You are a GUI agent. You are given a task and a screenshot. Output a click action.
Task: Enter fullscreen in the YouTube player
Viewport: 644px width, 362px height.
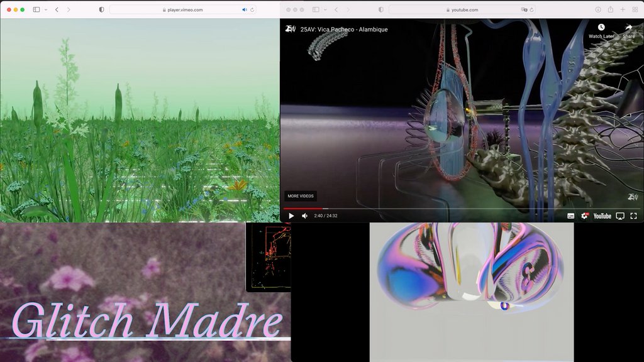634,216
